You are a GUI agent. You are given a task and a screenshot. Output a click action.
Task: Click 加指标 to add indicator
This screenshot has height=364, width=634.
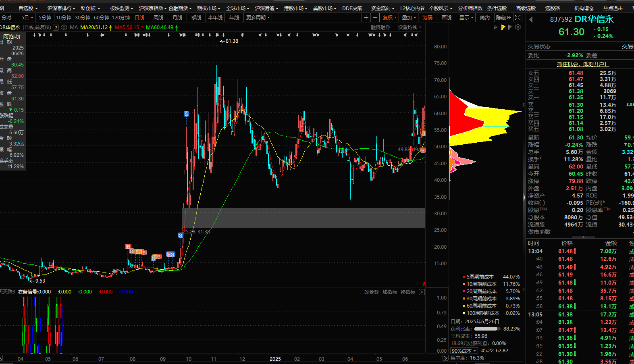point(390,292)
